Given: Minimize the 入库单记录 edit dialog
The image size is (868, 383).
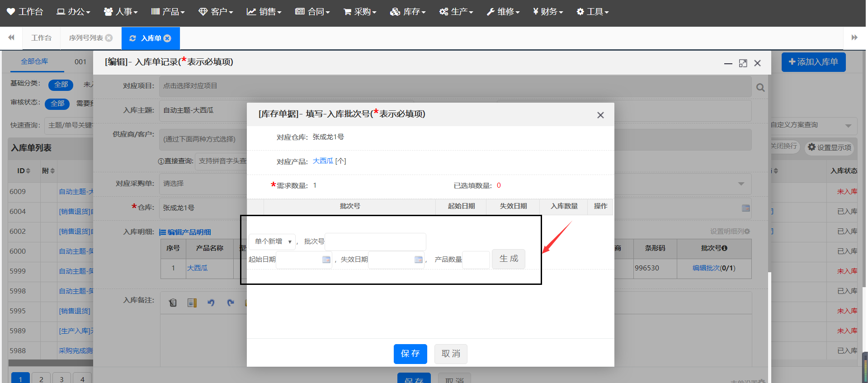Looking at the screenshot, I should pyautogui.click(x=728, y=63).
